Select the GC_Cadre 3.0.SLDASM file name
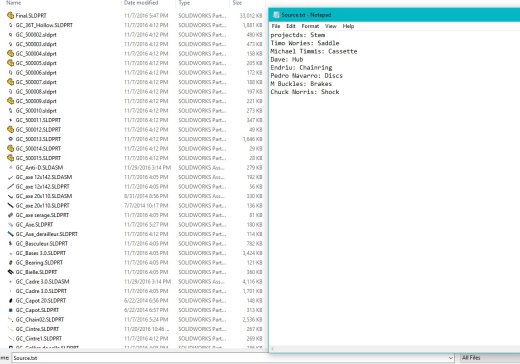 (42, 281)
